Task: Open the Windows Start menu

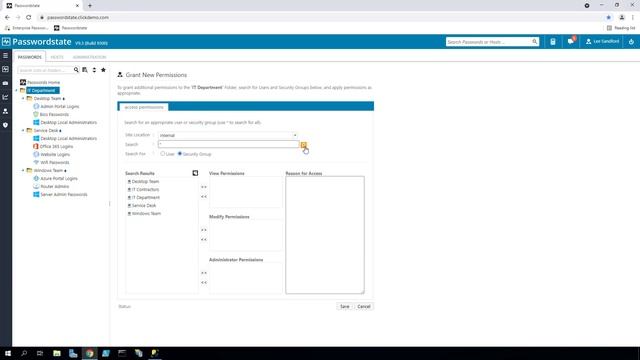Action: (8, 353)
